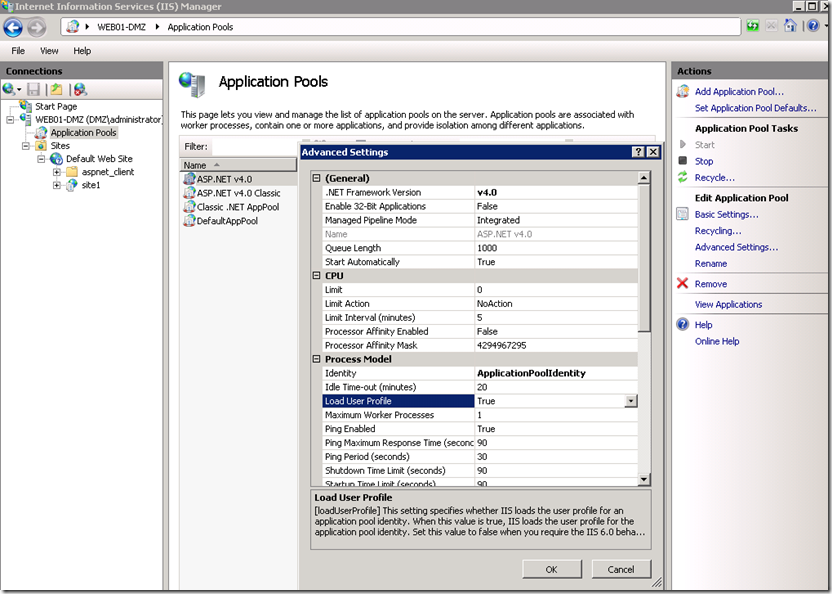Image resolution: width=832 pixels, height=594 pixels.
Task: Select the Limit Action property row
Action: [x=480, y=304]
